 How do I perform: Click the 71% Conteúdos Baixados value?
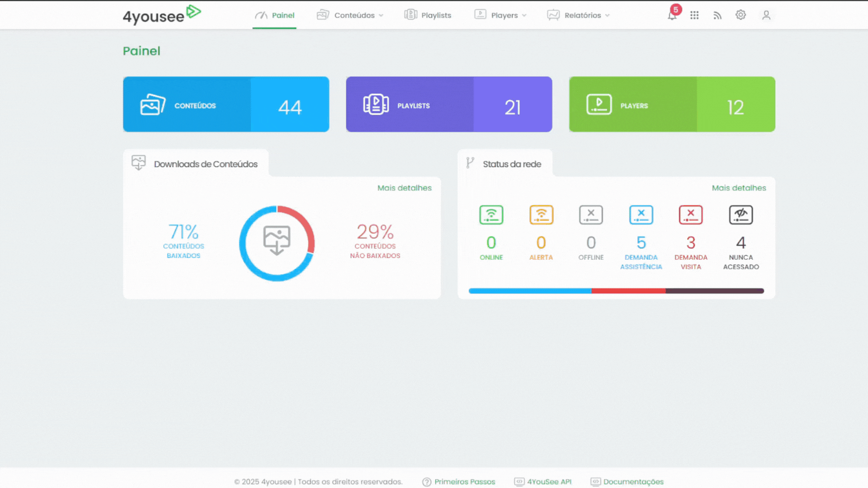[184, 232]
